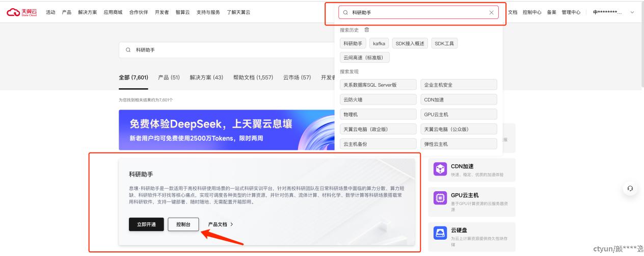
Task: Select history tag SDK工具
Action: [444, 44]
